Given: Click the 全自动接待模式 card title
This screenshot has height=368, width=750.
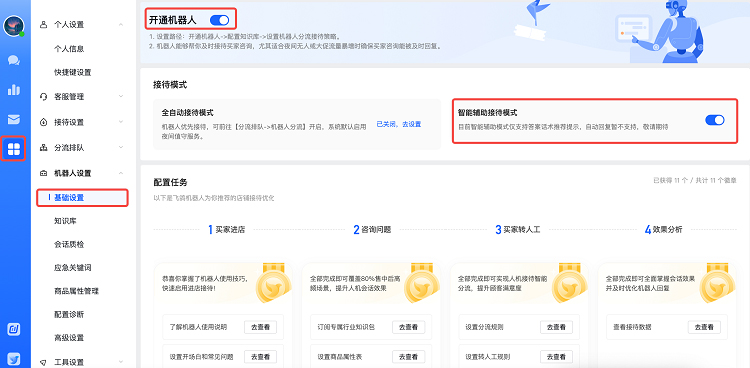Looking at the screenshot, I should point(187,113).
